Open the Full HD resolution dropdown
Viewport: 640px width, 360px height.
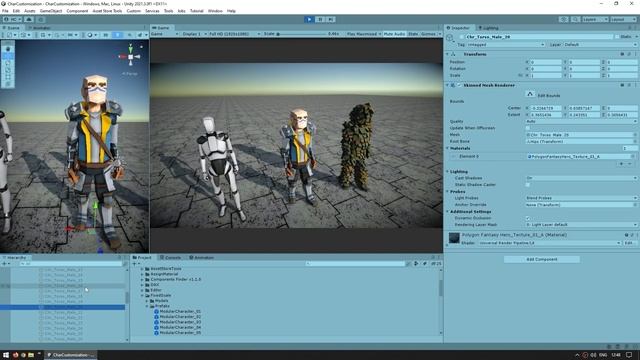click(234, 34)
